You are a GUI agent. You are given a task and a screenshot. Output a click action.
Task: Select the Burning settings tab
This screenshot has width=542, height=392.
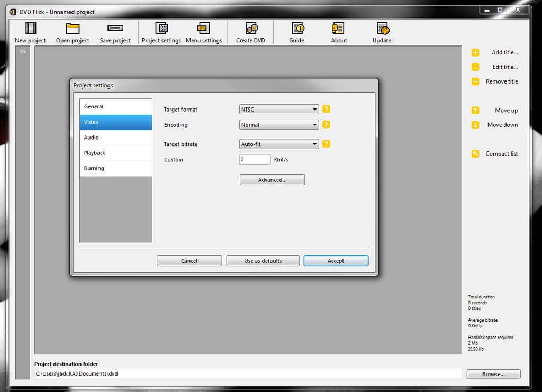116,169
